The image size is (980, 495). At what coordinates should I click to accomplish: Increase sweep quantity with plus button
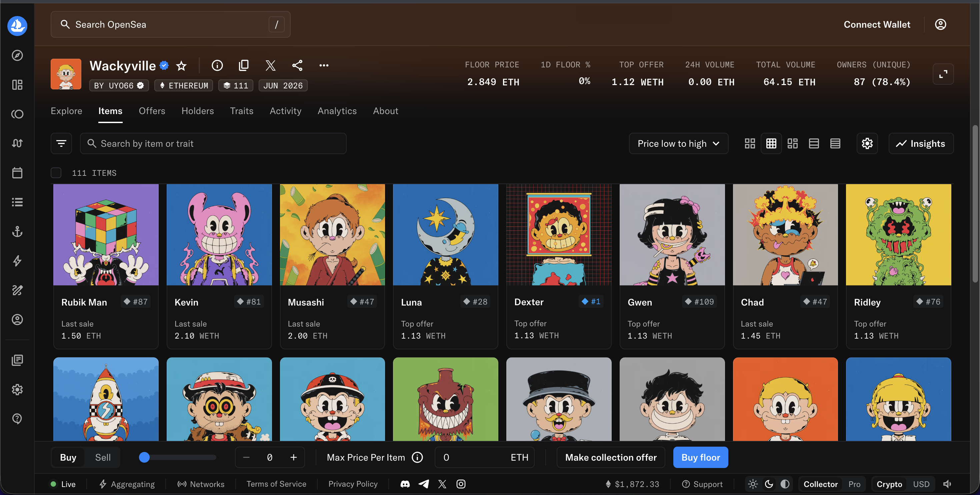tap(293, 457)
